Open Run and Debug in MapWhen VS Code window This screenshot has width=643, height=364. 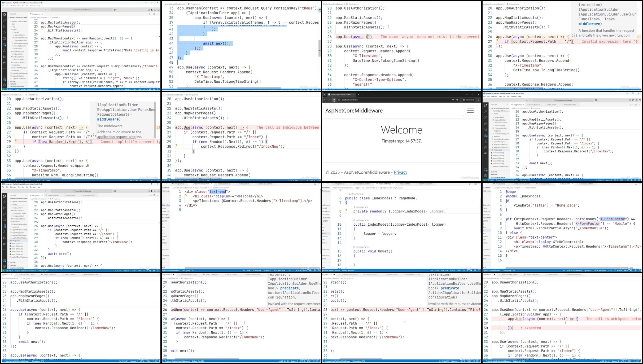(x=4, y=32)
